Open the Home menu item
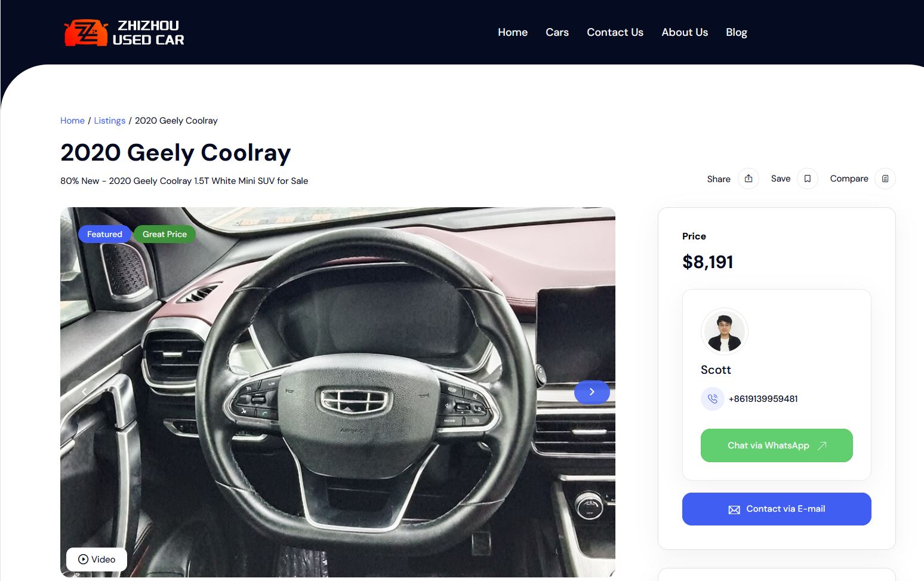This screenshot has width=924, height=581. tap(513, 32)
